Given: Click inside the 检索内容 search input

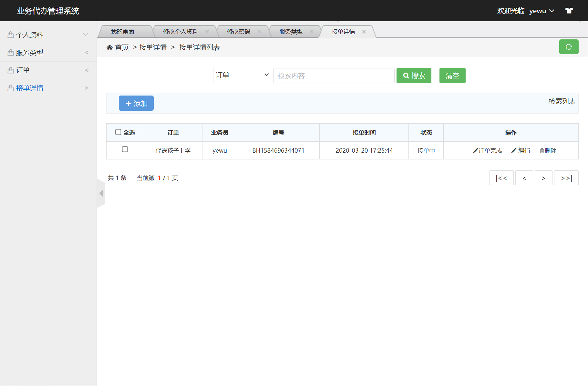Looking at the screenshot, I should click(x=334, y=75).
